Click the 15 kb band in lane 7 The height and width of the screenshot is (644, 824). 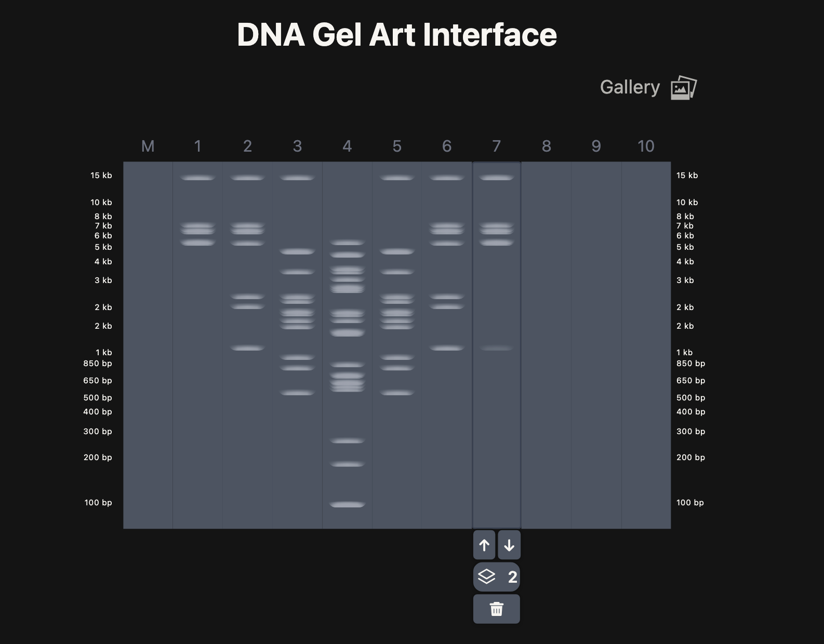(x=496, y=178)
